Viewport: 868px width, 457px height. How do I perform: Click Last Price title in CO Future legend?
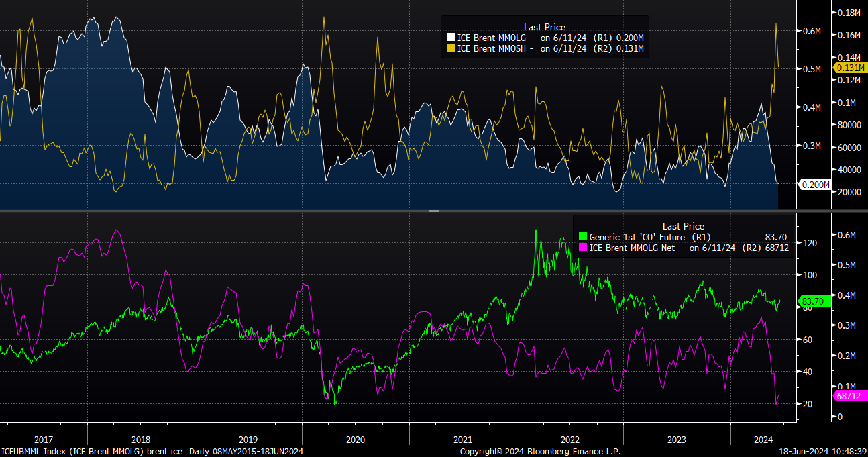[683, 226]
